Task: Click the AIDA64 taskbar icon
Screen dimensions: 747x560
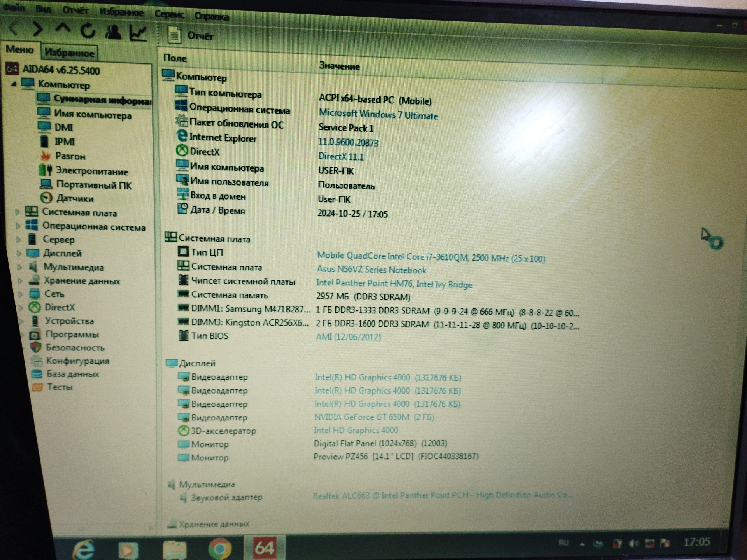Action: (x=265, y=548)
